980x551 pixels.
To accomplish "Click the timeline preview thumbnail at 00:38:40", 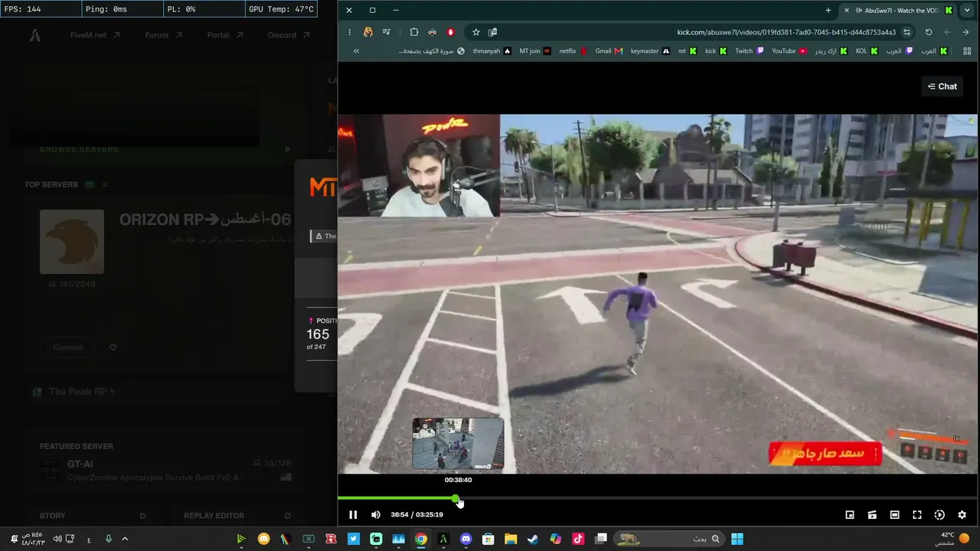I will 458,444.
